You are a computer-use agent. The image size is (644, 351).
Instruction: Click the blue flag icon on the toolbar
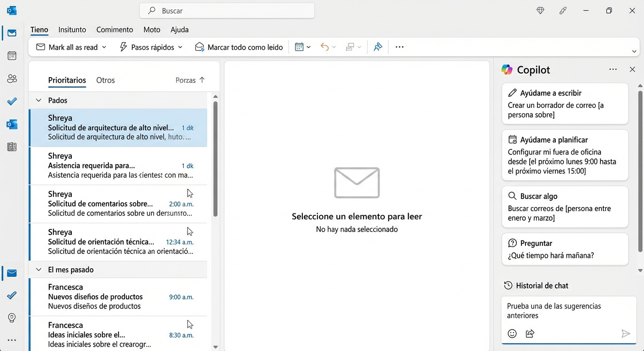(x=377, y=47)
